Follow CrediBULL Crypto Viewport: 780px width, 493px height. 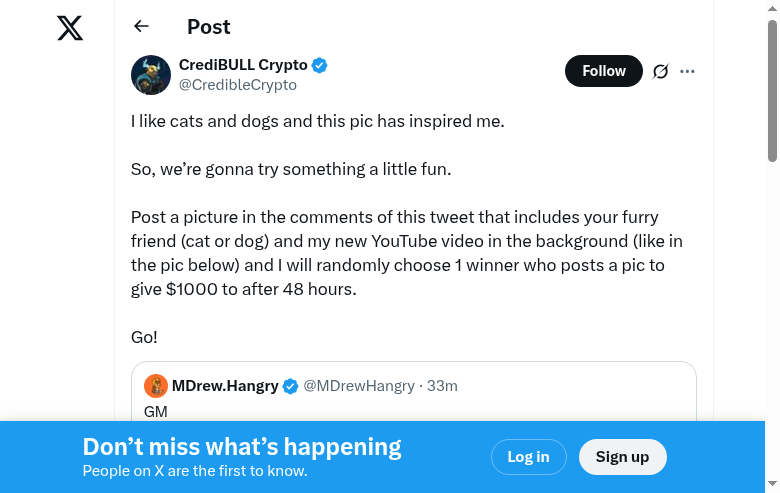(x=603, y=71)
